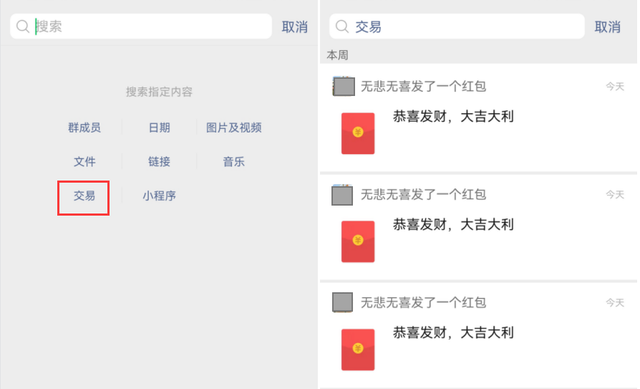Tap the highlighted 交易 filter
The height and width of the screenshot is (389, 640).
(84, 198)
